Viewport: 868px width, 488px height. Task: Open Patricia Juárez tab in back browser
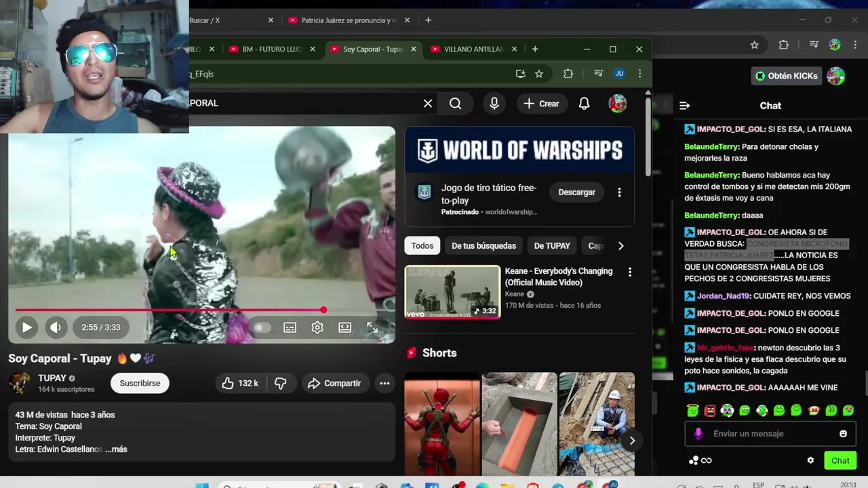coord(349,20)
